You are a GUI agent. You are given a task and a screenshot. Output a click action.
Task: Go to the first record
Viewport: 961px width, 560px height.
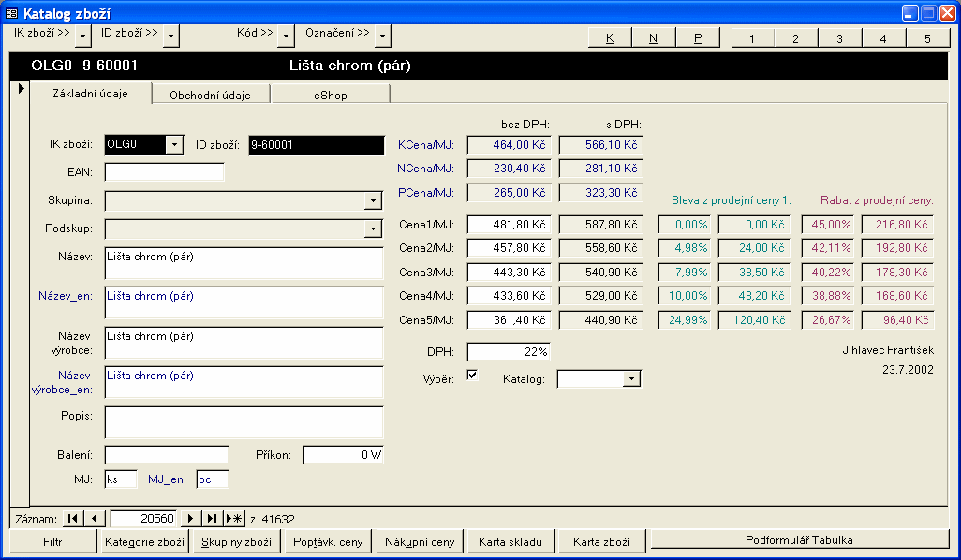(x=73, y=519)
